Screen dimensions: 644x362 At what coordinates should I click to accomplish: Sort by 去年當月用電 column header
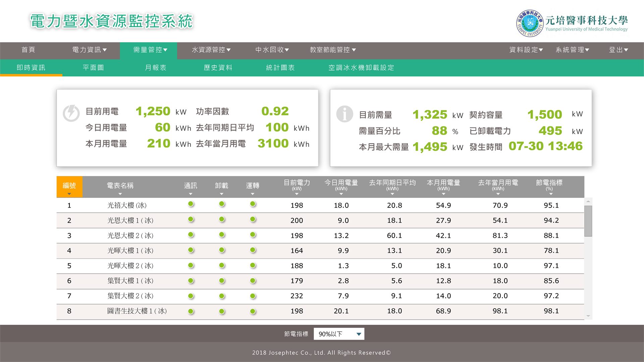(498, 187)
